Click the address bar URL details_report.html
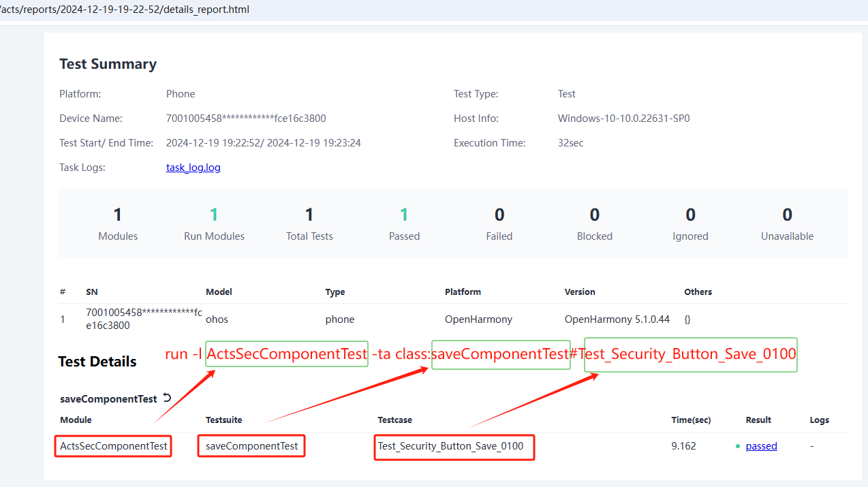 tap(125, 10)
